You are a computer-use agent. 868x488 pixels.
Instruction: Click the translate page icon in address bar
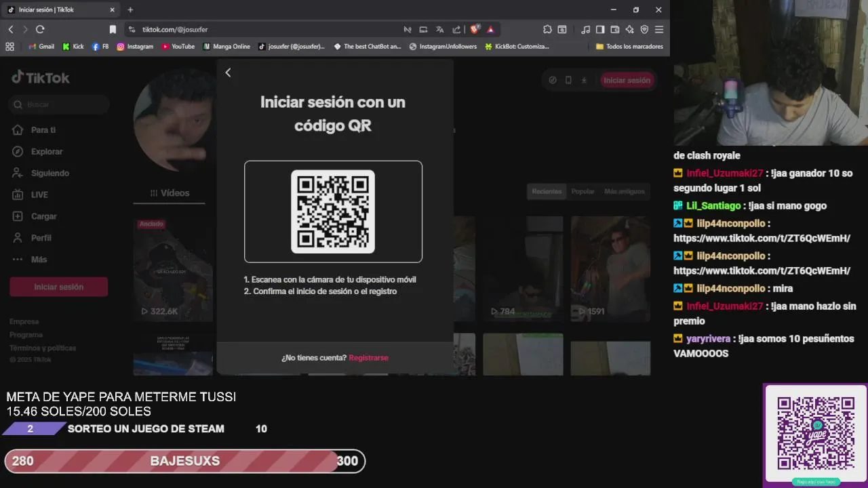click(439, 29)
